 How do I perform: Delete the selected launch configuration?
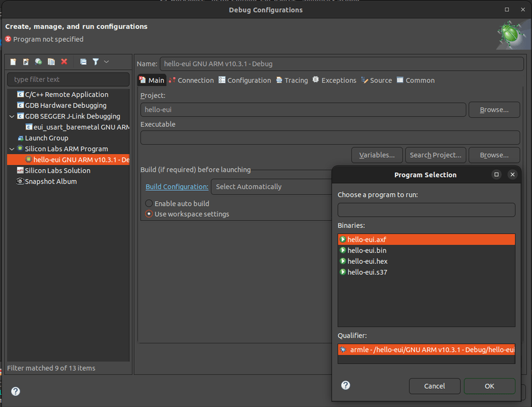[64, 61]
